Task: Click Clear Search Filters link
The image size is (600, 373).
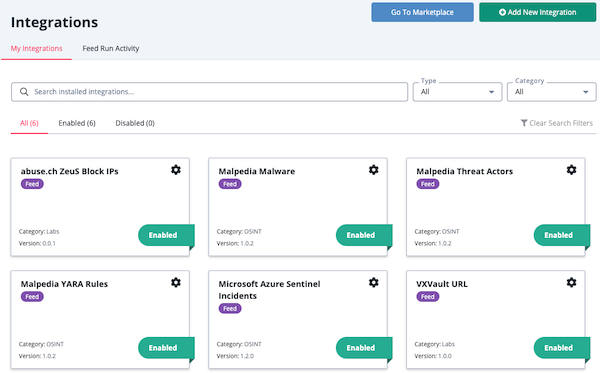Action: (557, 123)
